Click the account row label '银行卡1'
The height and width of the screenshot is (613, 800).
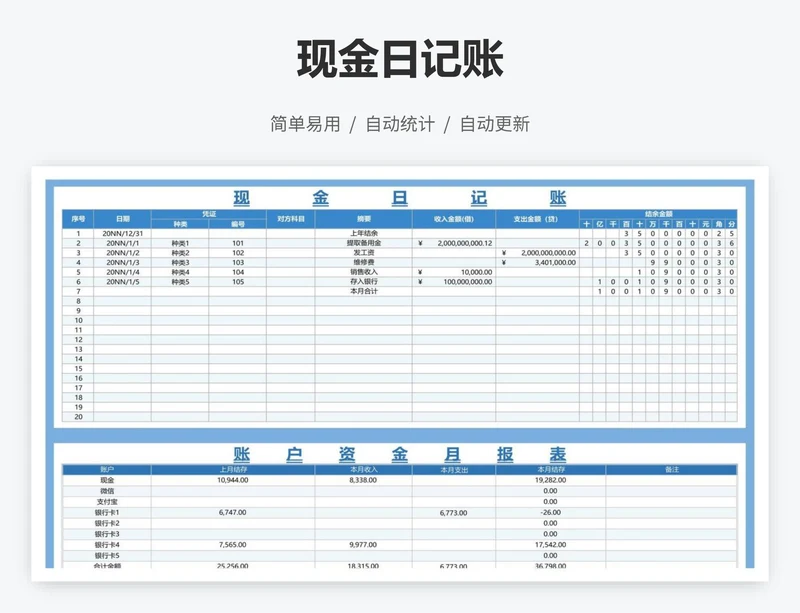(107, 512)
